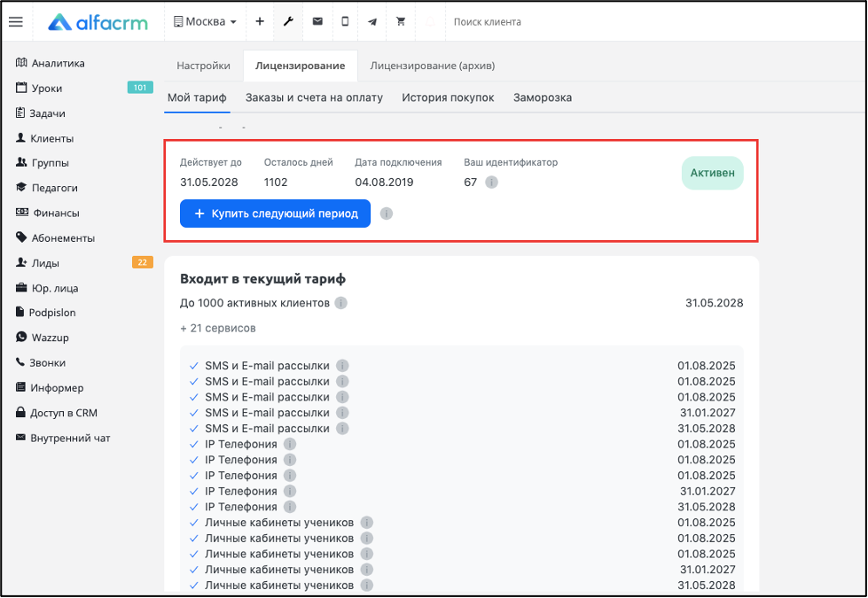Open the hamburger menu icon
The height and width of the screenshot is (598, 868).
(x=16, y=21)
